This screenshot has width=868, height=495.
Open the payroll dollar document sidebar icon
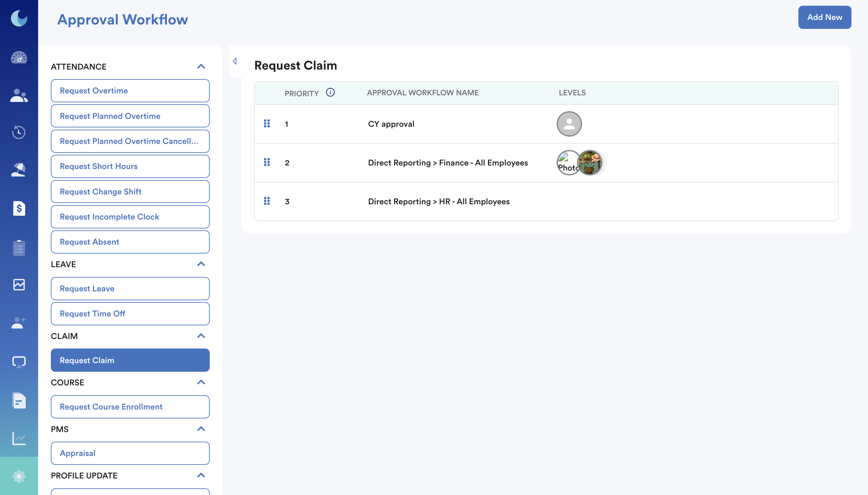click(19, 208)
